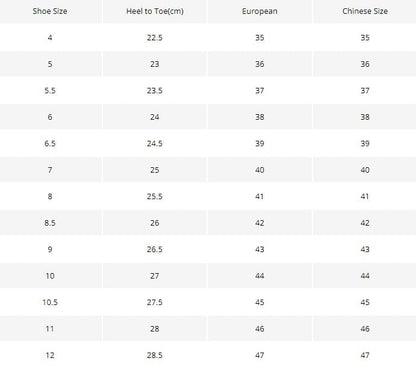The image size is (416, 367).
Task: Select the 25 cm heel to toe cell
Action: 155,170
